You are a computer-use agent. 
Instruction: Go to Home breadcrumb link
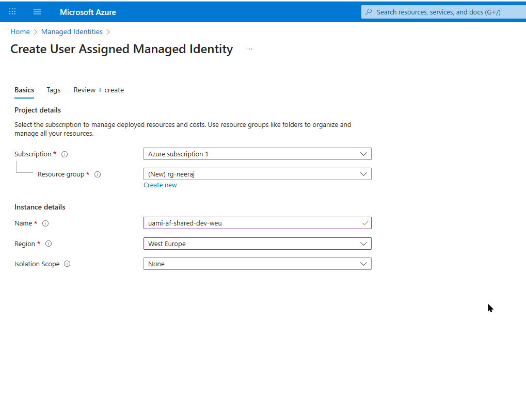20,31
